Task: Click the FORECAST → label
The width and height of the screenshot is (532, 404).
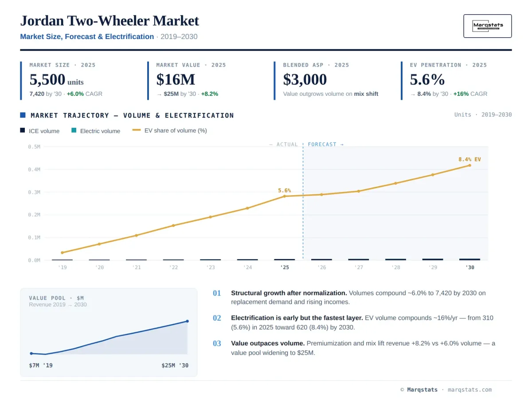Action: tap(325, 144)
